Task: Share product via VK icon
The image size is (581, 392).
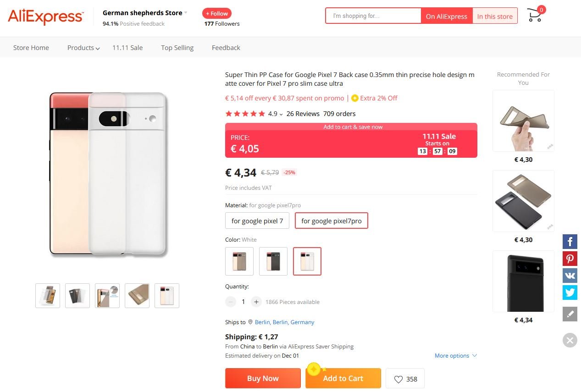Action: [570, 276]
